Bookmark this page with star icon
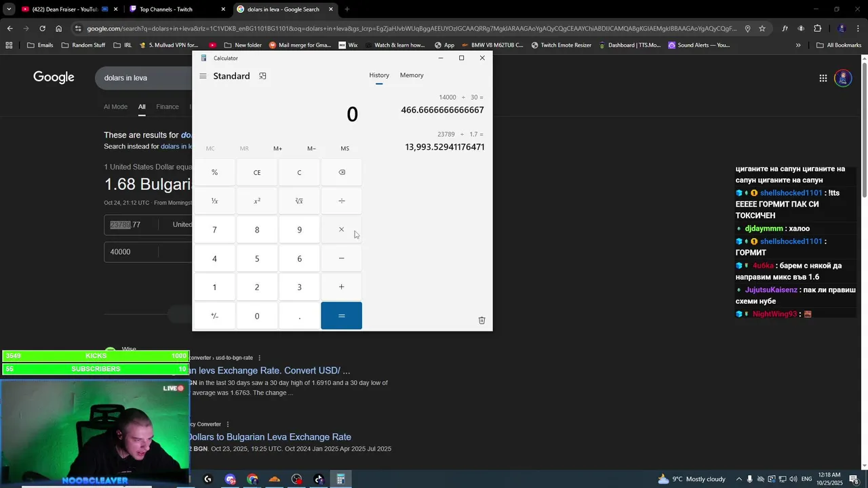This screenshot has width=868, height=488. (x=762, y=28)
